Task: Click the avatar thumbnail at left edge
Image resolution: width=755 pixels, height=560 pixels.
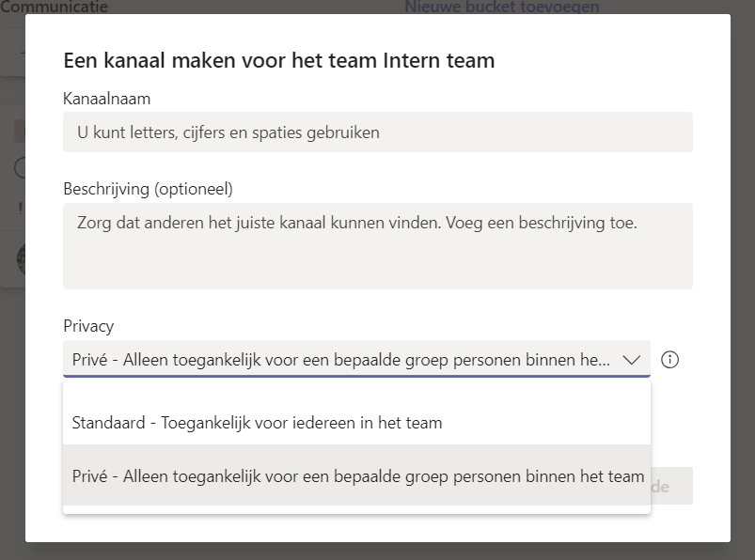Action: pyautogui.click(x=21, y=258)
